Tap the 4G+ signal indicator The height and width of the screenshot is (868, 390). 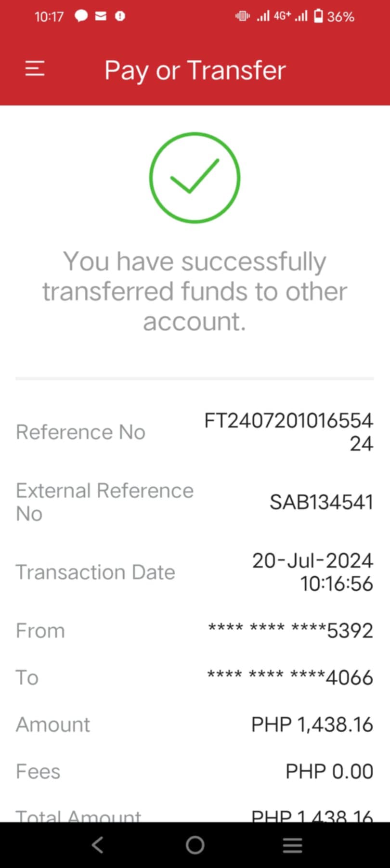[x=282, y=16]
